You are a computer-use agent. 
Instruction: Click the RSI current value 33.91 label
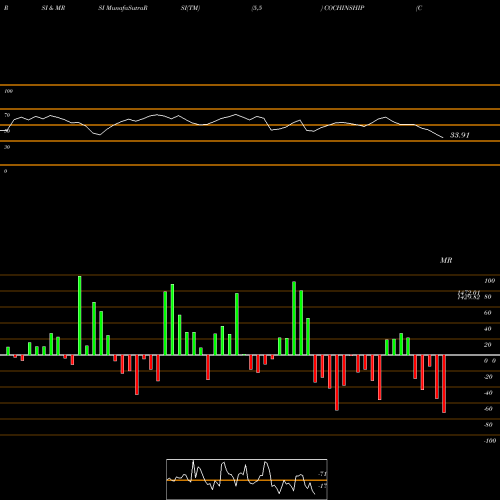(460, 135)
